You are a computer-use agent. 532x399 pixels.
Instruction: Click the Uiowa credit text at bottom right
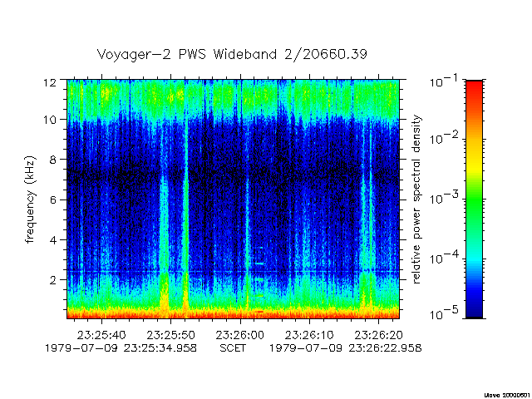click(507, 395)
